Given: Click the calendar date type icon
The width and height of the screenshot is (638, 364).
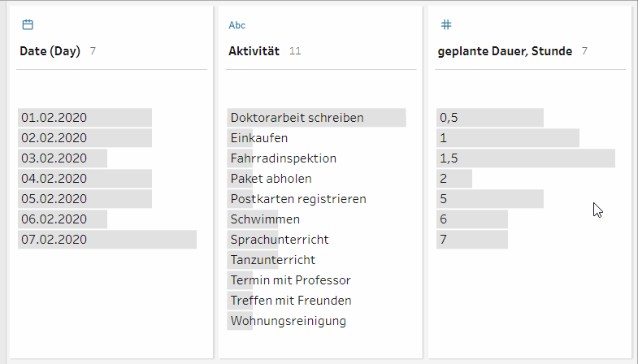Looking at the screenshot, I should tap(28, 25).
